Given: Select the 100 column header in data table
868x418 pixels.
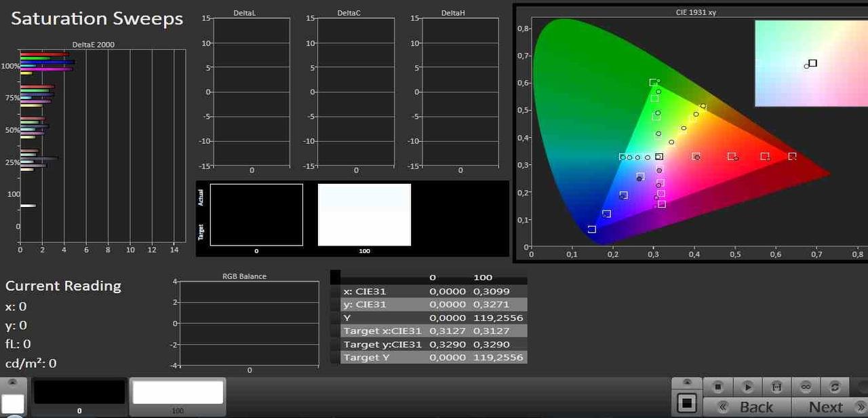Looking at the screenshot, I should (482, 278).
